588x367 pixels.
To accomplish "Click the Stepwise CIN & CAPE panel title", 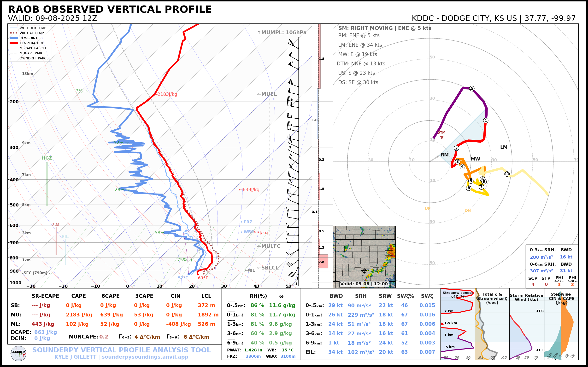I will pyautogui.click(x=561, y=298).
